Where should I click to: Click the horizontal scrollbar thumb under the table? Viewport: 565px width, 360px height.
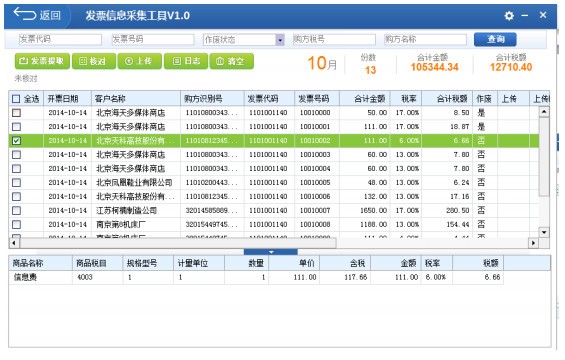tap(178, 243)
